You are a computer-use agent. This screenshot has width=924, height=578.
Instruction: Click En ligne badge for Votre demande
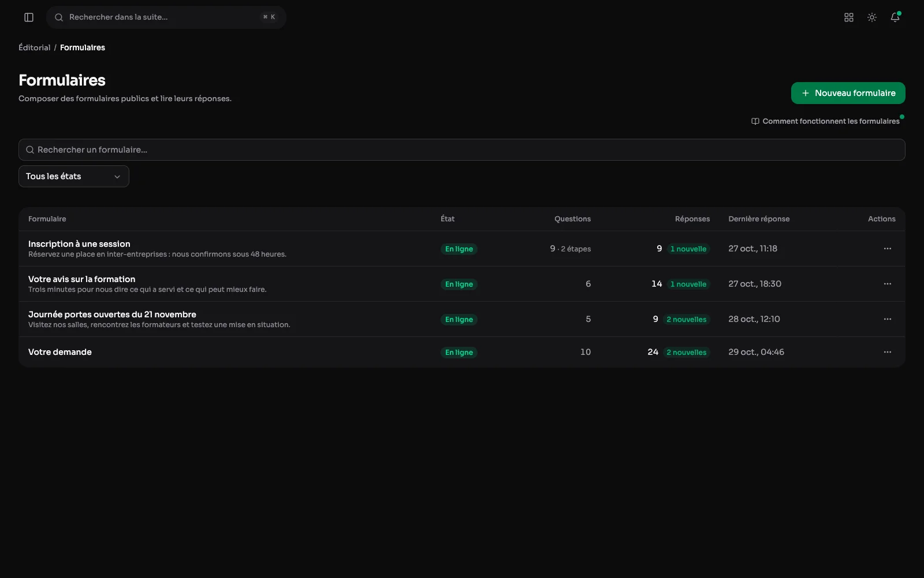(x=459, y=353)
